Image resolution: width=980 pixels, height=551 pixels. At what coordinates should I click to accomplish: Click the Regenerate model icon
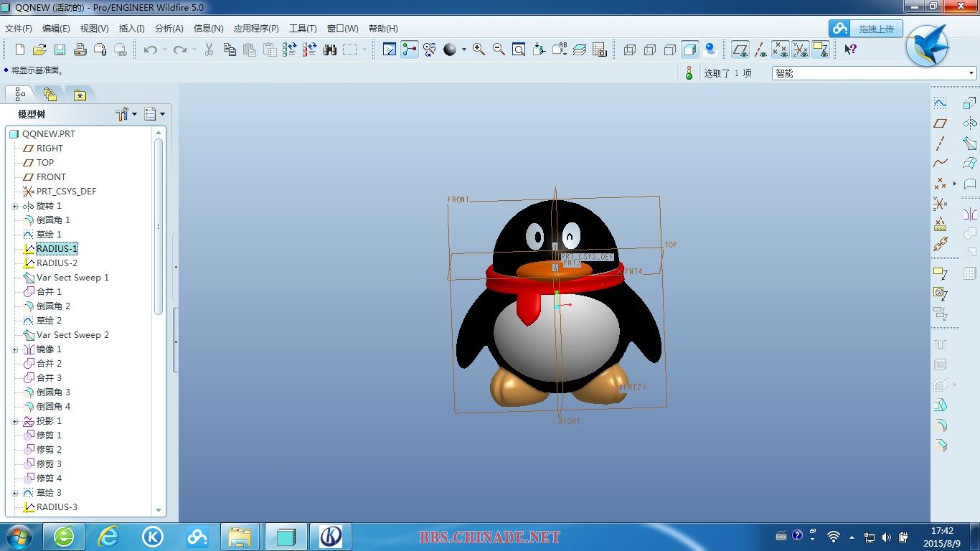pos(290,50)
